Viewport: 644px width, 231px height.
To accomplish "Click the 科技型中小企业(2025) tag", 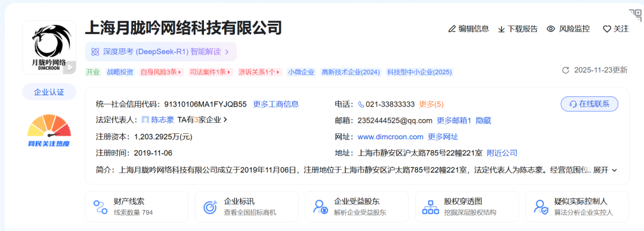I will 419,72.
